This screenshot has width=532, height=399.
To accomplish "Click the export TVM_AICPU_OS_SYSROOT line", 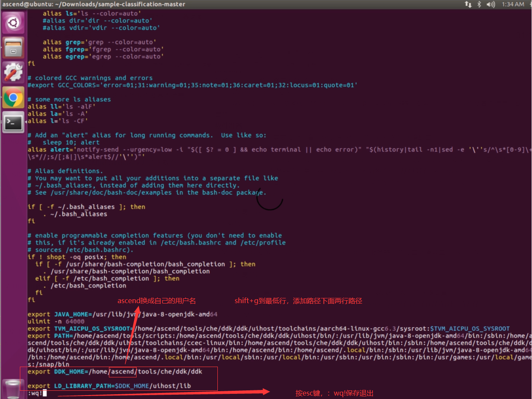I will point(268,329).
